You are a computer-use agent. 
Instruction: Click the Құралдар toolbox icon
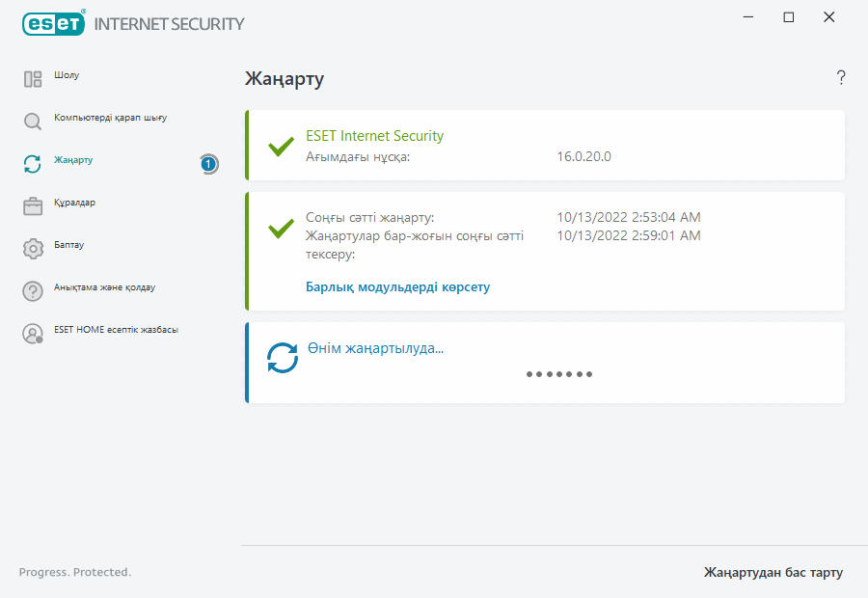pyautogui.click(x=33, y=206)
